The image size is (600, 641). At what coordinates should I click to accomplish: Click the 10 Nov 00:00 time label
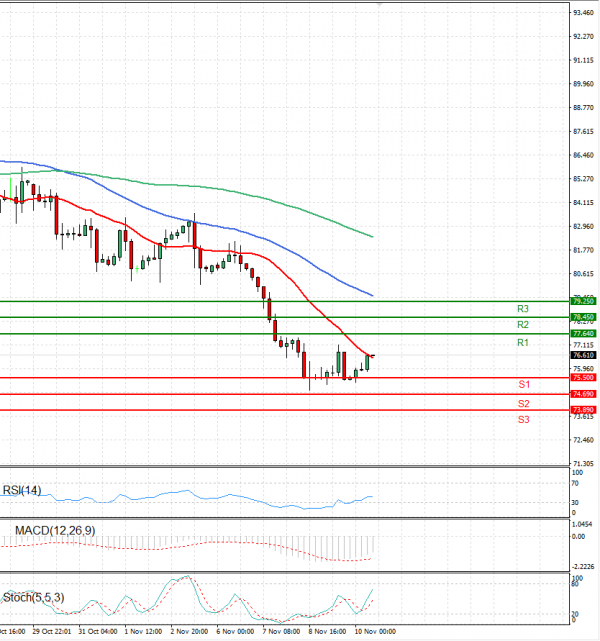(x=375, y=631)
